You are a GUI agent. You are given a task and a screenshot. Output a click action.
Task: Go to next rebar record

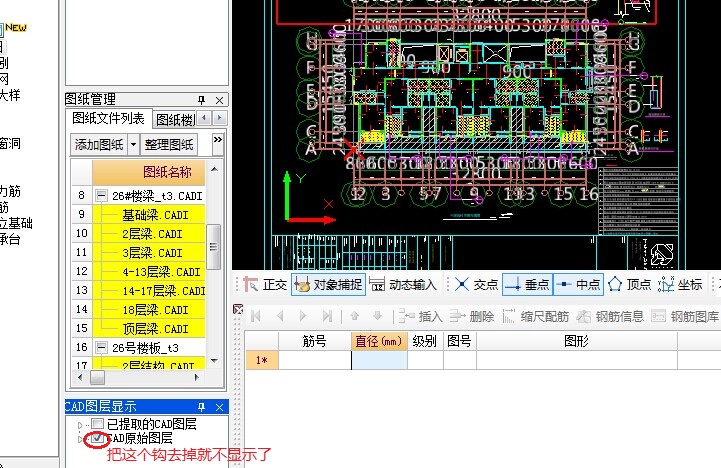(303, 316)
